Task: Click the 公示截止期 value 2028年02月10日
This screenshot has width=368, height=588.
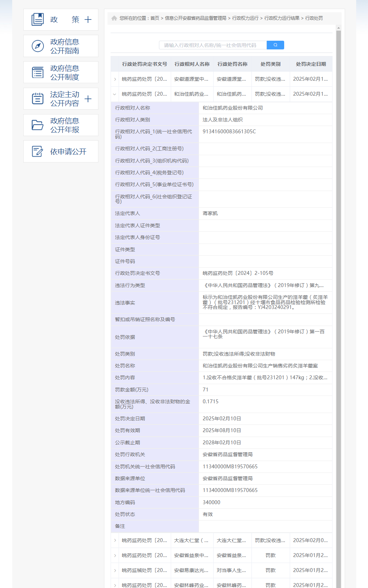Action: coord(222,443)
